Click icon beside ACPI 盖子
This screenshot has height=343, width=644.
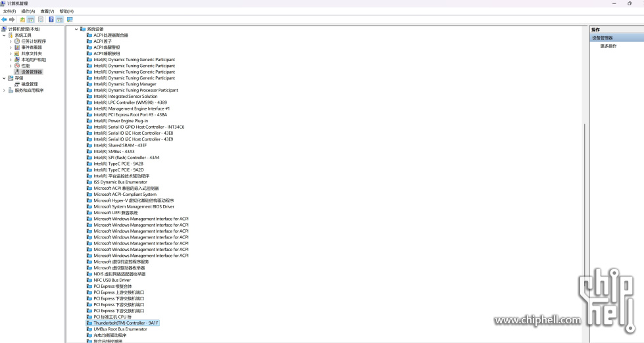coord(89,41)
